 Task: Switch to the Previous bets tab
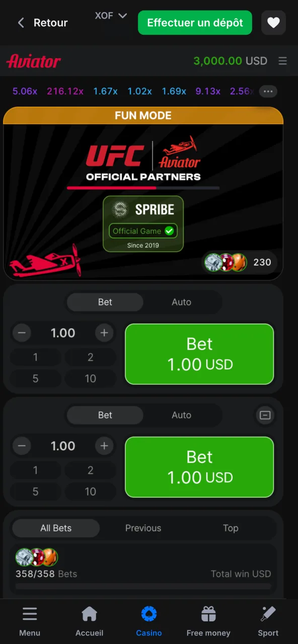click(x=143, y=528)
